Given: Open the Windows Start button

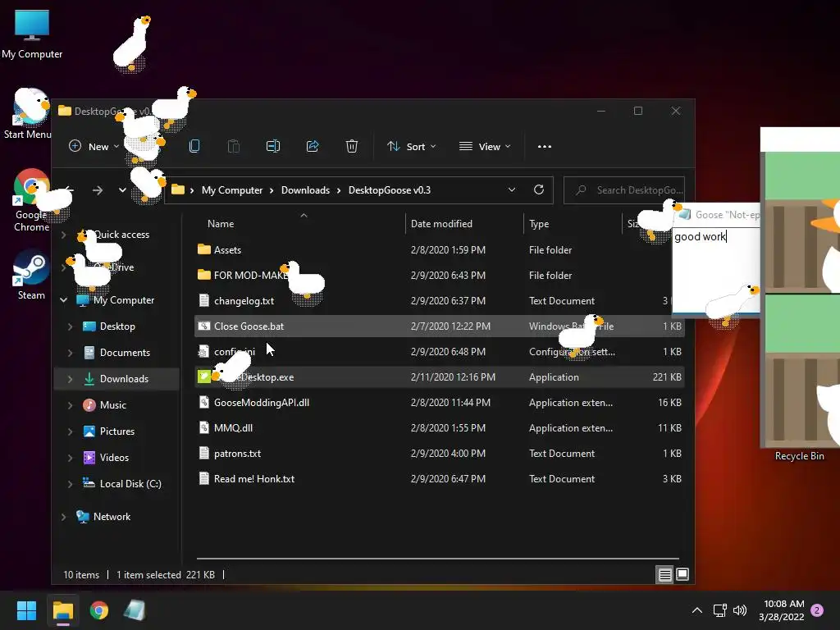Looking at the screenshot, I should point(26,610).
